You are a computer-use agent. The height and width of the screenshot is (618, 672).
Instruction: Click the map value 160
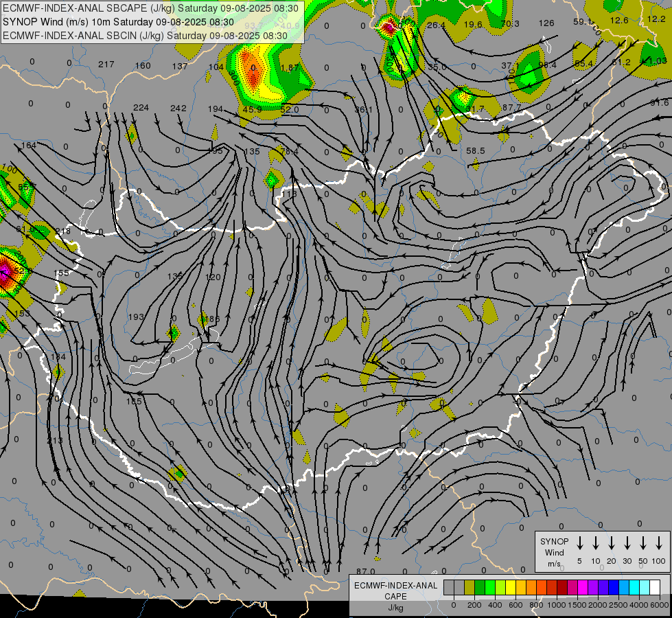click(x=143, y=66)
